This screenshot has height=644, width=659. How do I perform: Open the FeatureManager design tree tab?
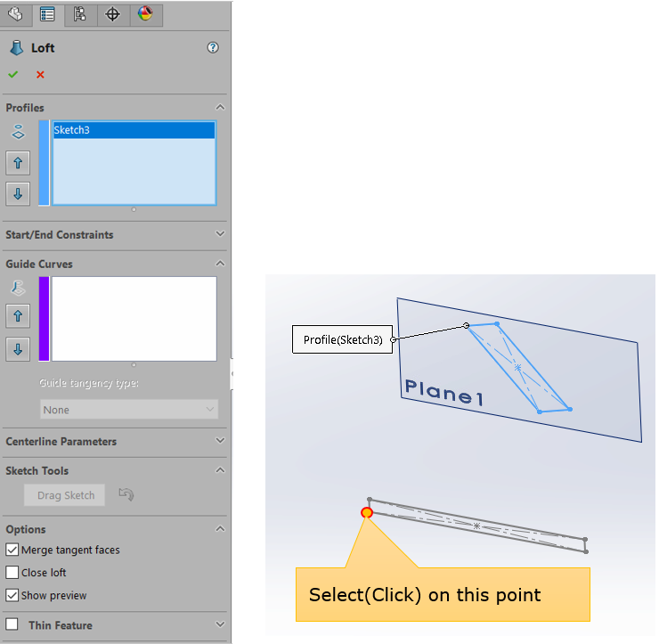[15, 14]
